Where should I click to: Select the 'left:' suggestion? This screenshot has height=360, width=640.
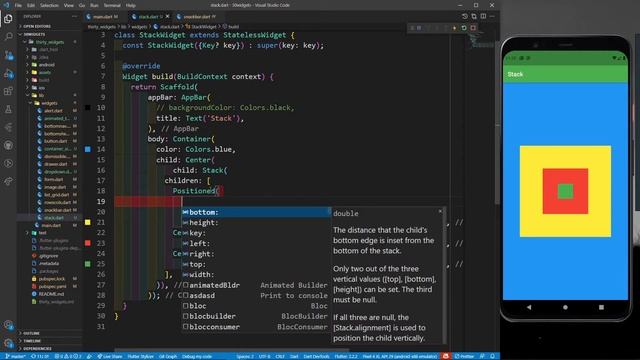(x=256, y=244)
